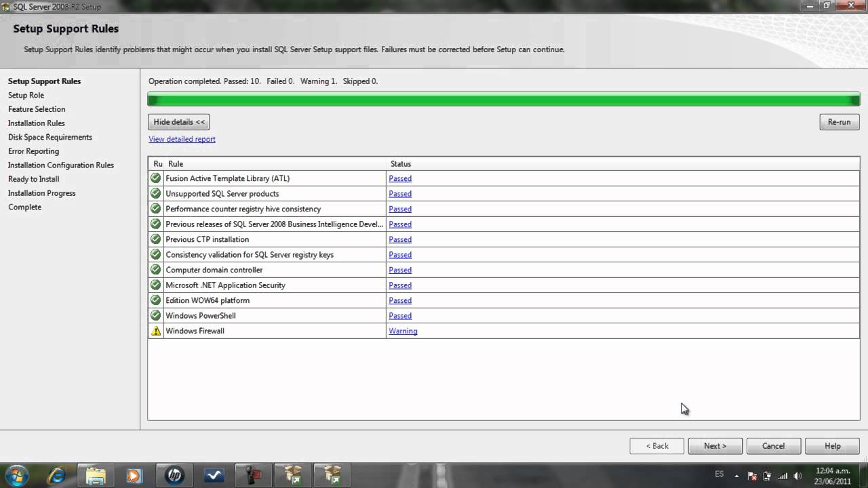Click green check icon beside Computer domain controller

tap(156, 270)
